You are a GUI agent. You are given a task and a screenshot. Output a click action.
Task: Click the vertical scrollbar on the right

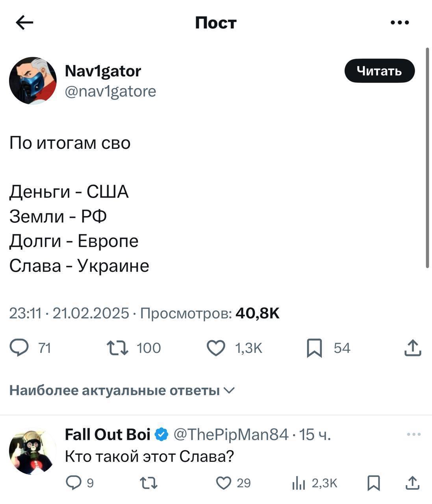click(427, 157)
